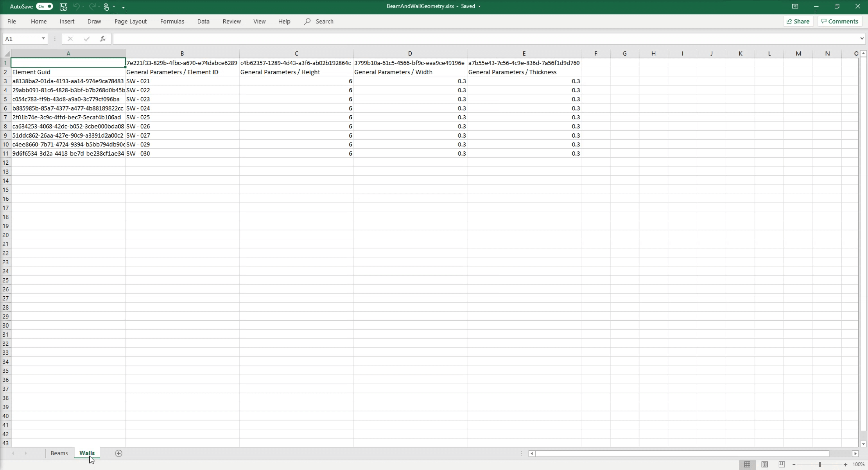The image size is (868, 470).
Task: Open the Formulas ribbon tab
Action: (172, 21)
